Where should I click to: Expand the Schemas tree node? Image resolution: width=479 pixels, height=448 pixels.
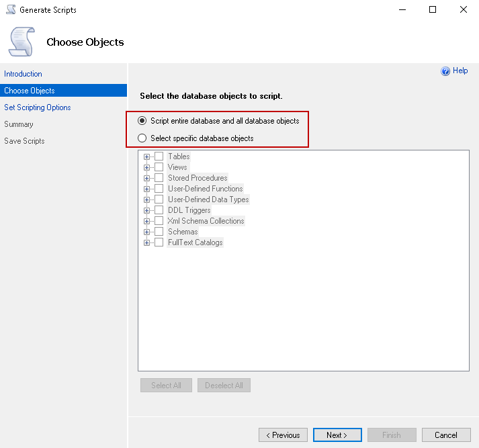click(146, 232)
